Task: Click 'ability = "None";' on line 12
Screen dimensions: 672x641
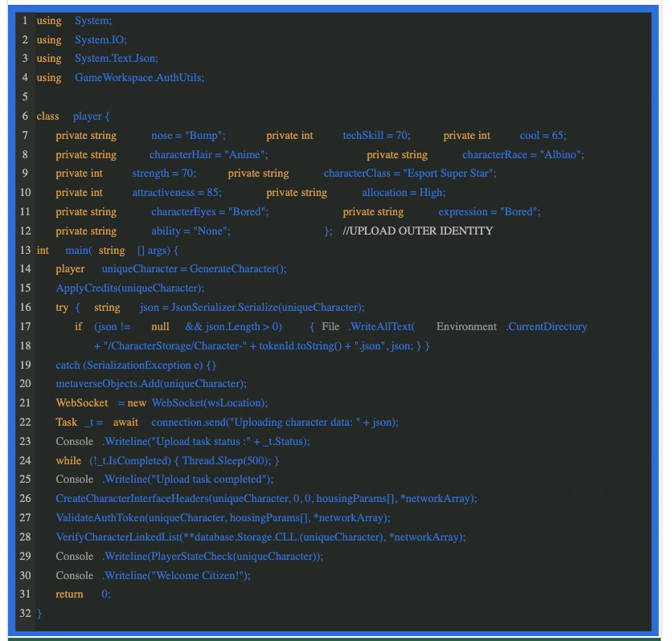Action: coord(191,231)
